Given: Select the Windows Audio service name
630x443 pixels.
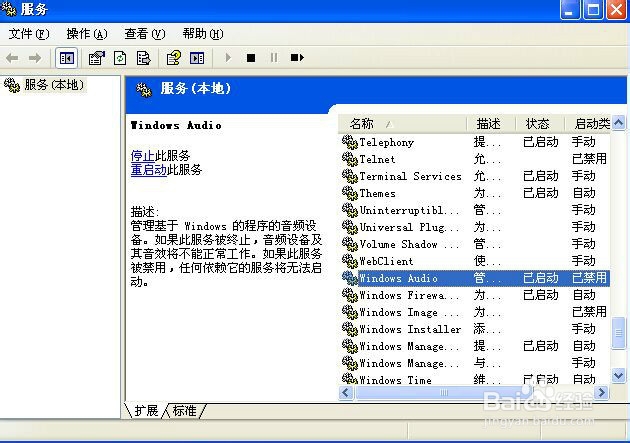Looking at the screenshot, I should point(398,278).
